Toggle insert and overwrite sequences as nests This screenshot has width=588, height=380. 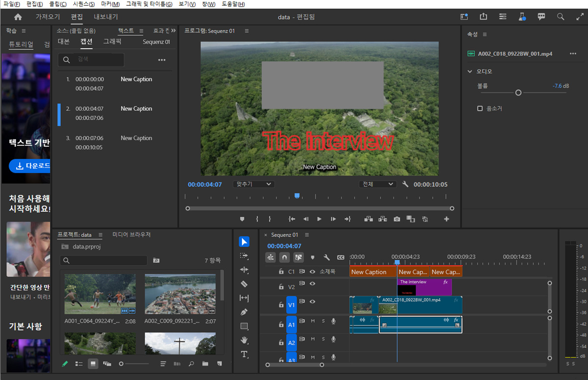click(270, 257)
